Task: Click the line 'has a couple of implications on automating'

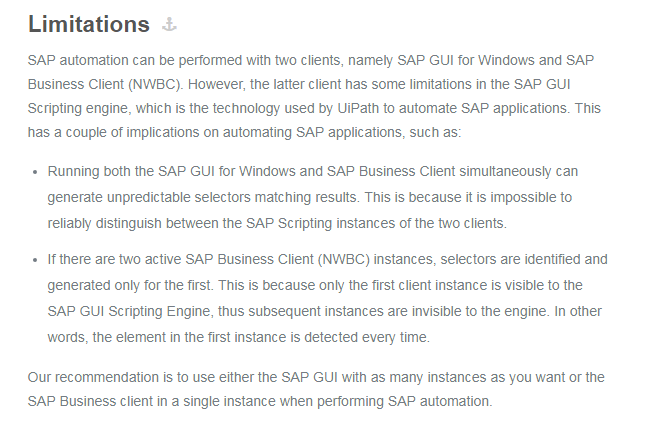Action: pyautogui.click(x=244, y=133)
